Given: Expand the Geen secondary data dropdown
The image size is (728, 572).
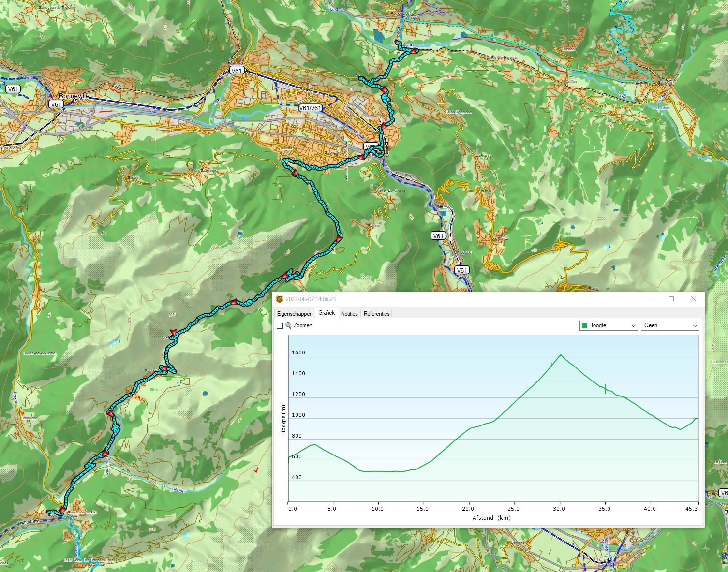Looking at the screenshot, I should [x=669, y=326].
